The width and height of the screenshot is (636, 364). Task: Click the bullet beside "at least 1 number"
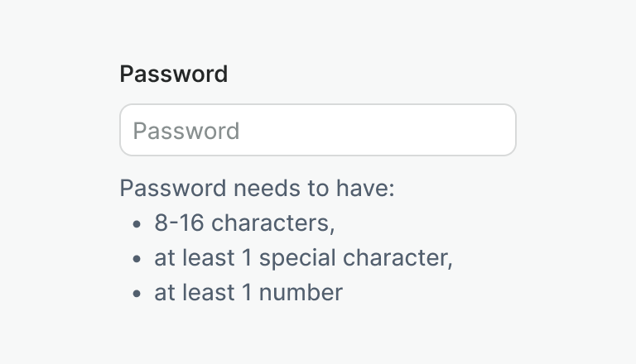coord(137,294)
